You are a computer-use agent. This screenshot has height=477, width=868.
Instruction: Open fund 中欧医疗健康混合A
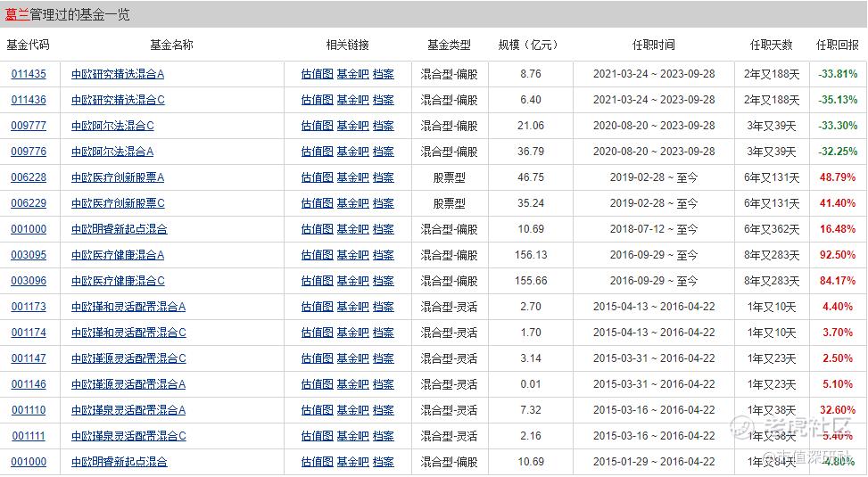point(118,255)
